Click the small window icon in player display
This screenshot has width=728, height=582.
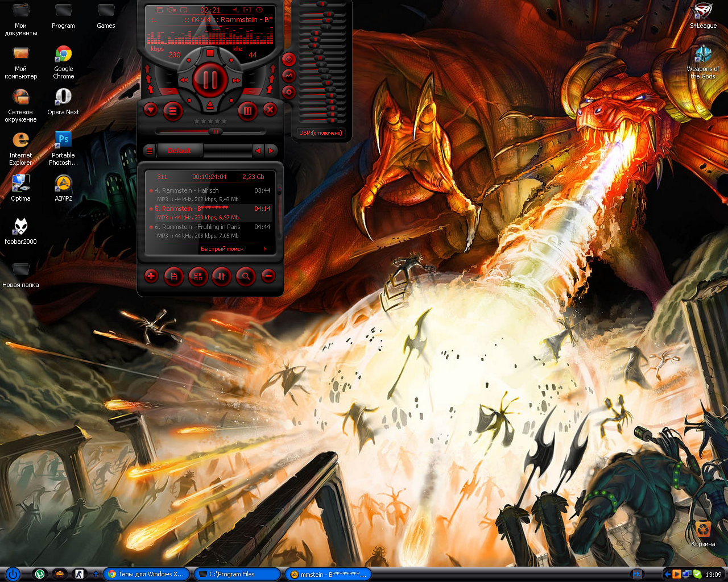[160, 10]
